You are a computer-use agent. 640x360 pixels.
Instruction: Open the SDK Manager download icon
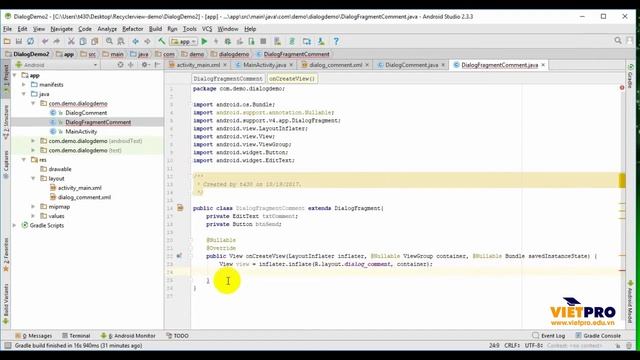click(x=321, y=41)
